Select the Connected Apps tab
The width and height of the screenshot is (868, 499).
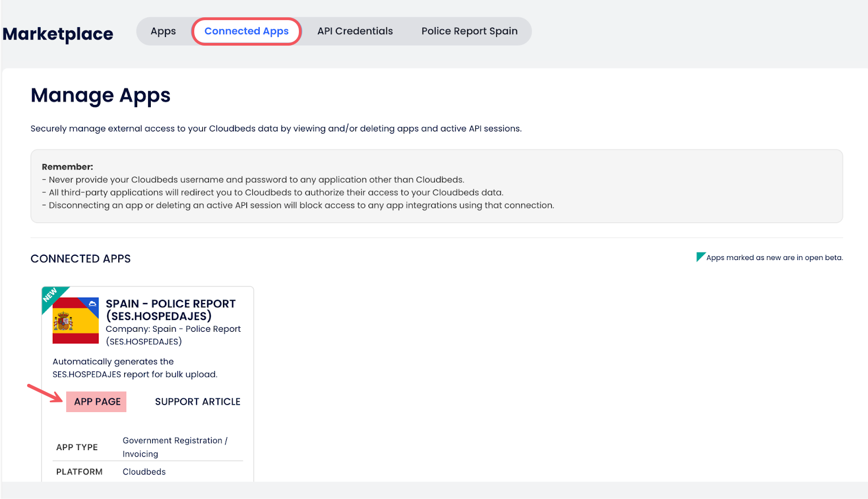(246, 31)
